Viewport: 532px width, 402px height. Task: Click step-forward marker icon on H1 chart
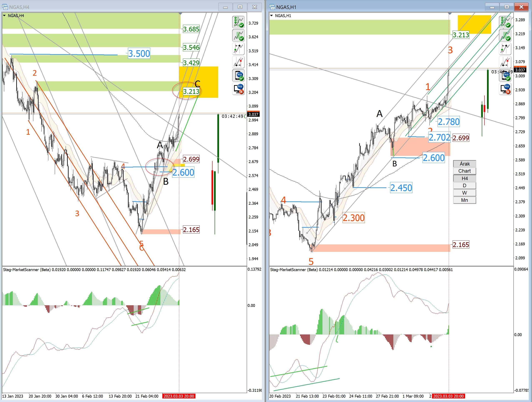505,62
